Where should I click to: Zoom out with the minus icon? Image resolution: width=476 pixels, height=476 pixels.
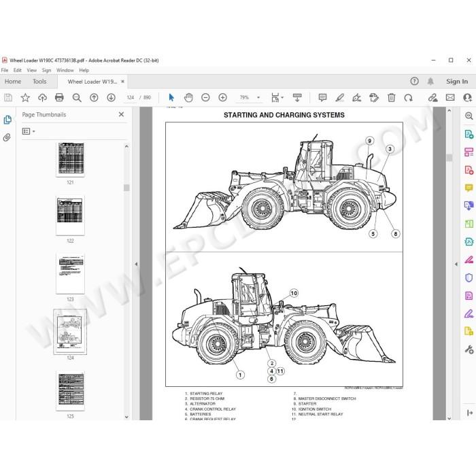click(205, 97)
